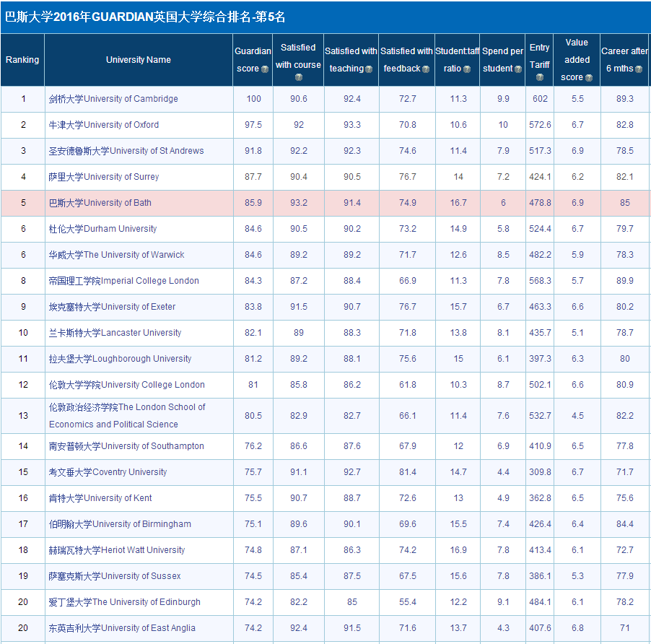651x644 pixels.
Task: Click help icon beside Value added score
Action: click(588, 78)
